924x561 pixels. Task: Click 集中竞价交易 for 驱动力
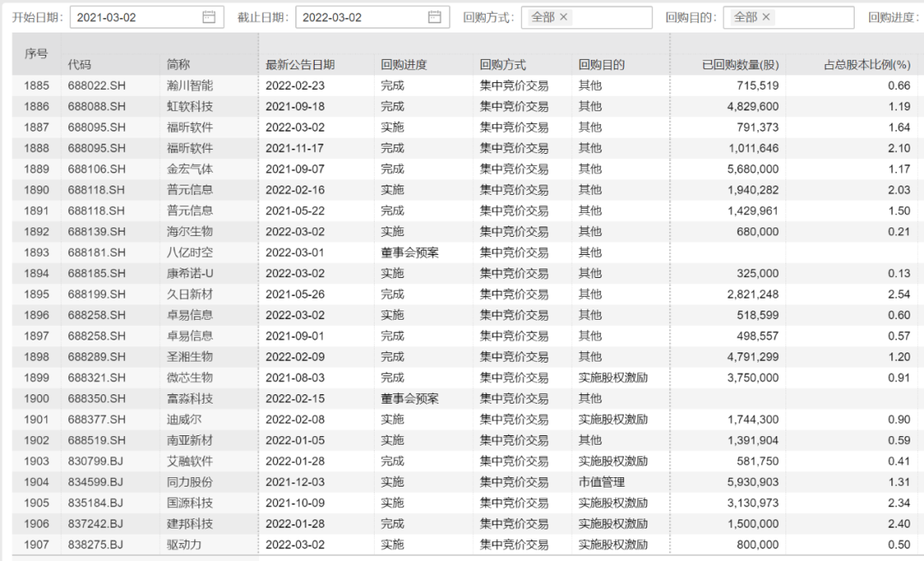tap(514, 545)
